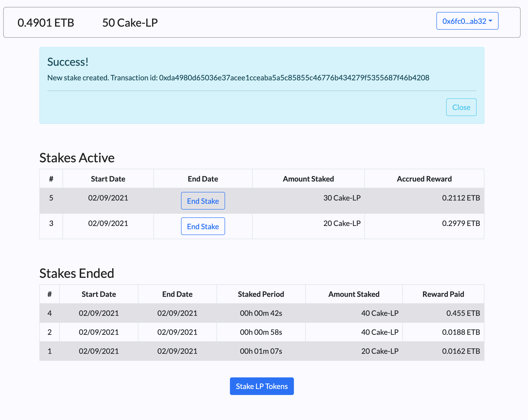This screenshot has height=420, width=528.
Task: Click the Staked Period column header
Action: (x=261, y=294)
